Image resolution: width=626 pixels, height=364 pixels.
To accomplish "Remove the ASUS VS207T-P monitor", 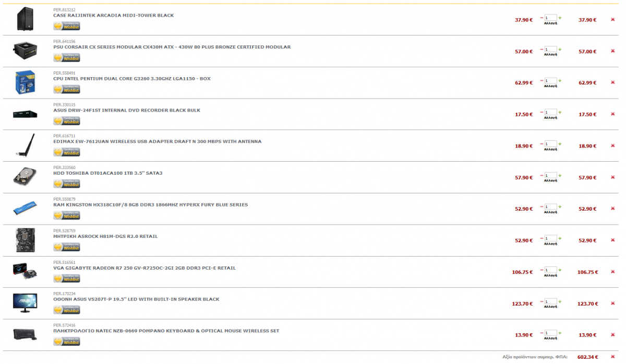I will pos(612,304).
